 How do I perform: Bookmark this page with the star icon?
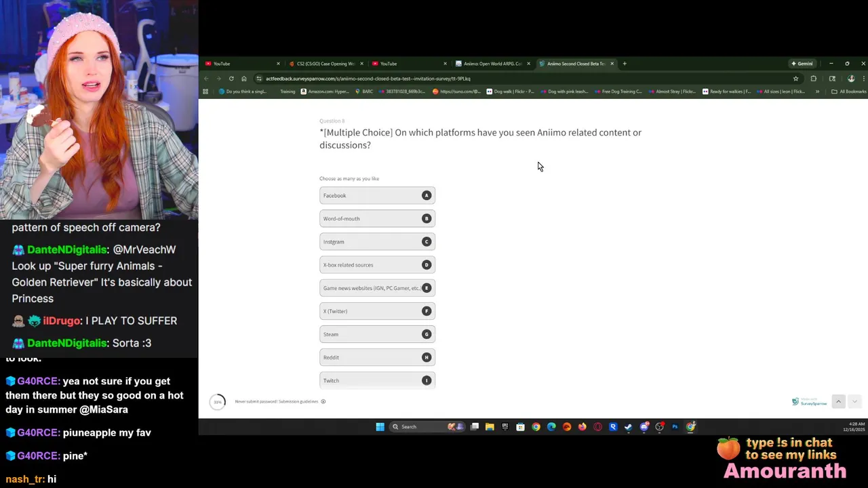(795, 79)
